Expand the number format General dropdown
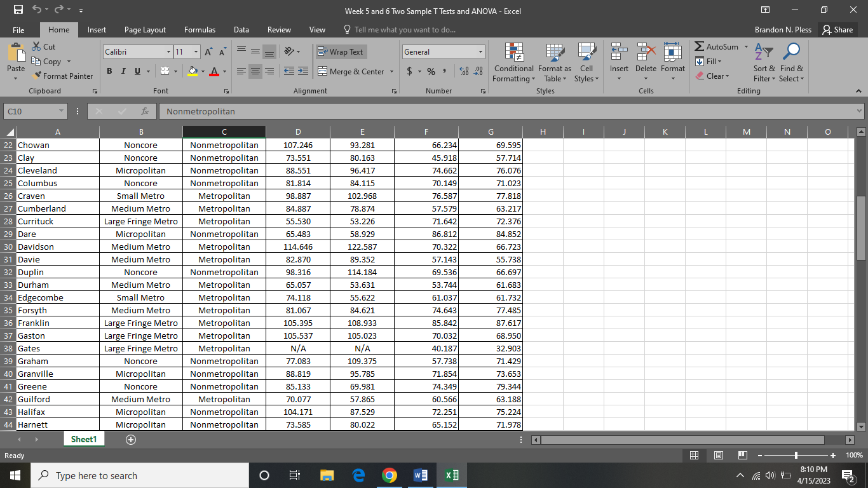868x488 pixels. pos(482,51)
